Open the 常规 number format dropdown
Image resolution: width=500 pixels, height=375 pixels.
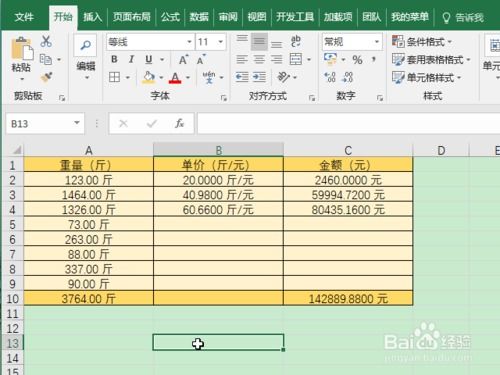377,42
